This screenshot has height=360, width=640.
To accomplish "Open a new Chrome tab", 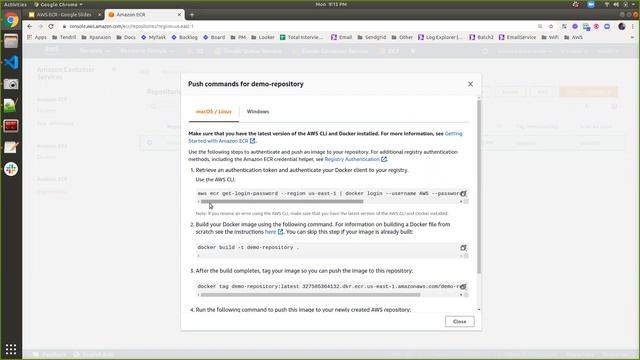I will (x=192, y=15).
